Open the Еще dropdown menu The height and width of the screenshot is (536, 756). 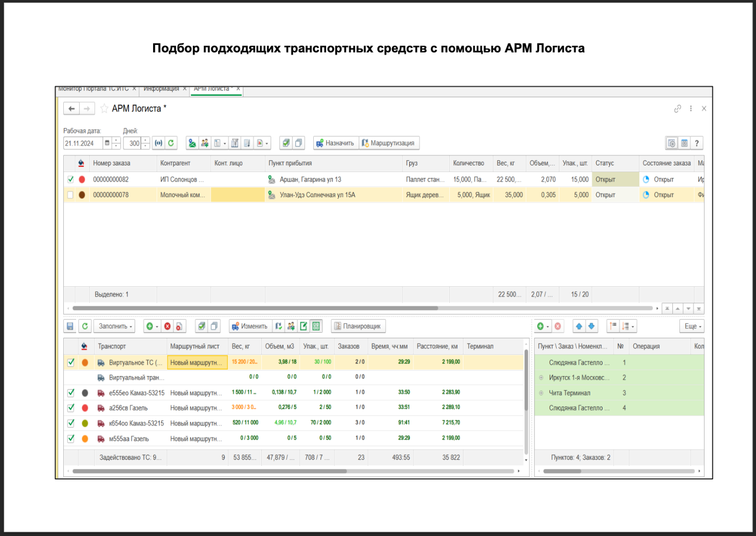coord(693,326)
